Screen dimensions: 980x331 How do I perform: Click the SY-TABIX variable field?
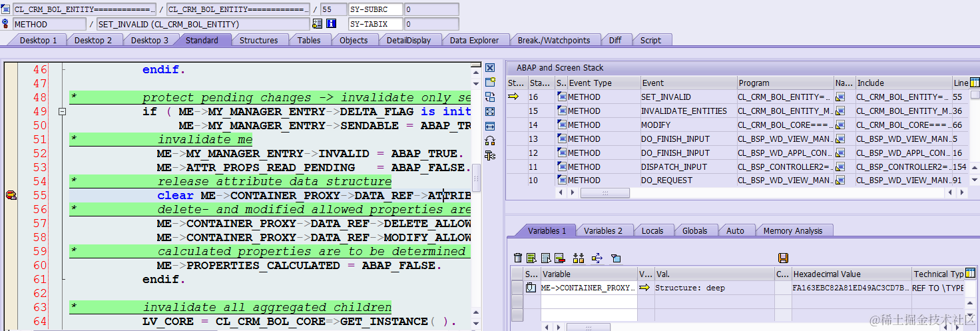coord(375,24)
